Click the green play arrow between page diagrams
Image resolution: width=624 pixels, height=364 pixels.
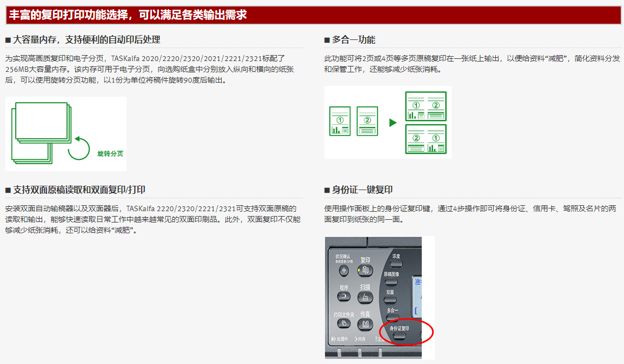coord(393,123)
